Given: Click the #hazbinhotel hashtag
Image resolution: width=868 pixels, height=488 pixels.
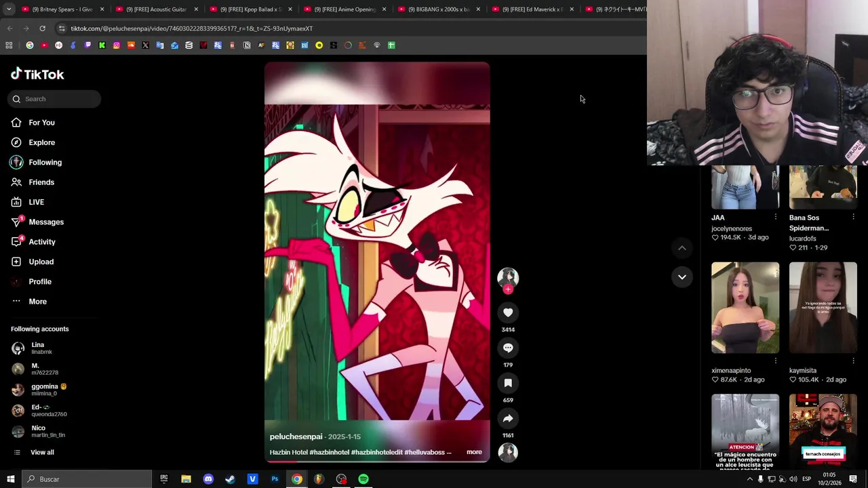Looking at the screenshot, I should coord(329,452).
